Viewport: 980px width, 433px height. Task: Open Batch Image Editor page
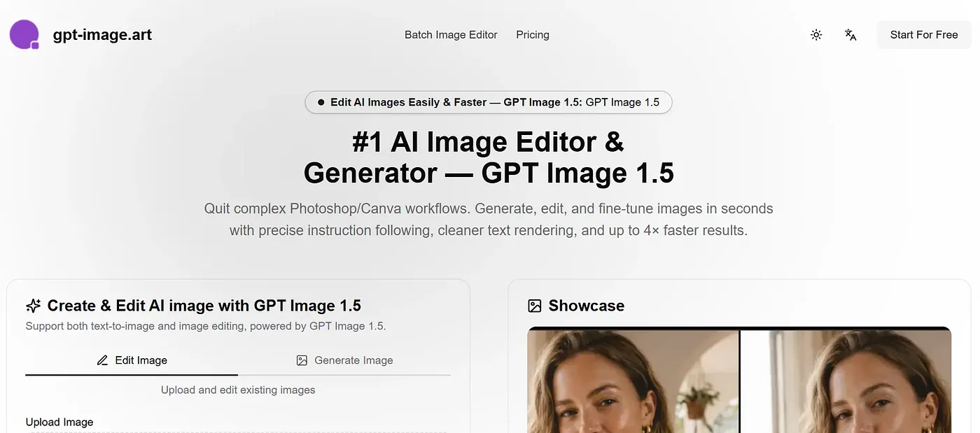(451, 35)
